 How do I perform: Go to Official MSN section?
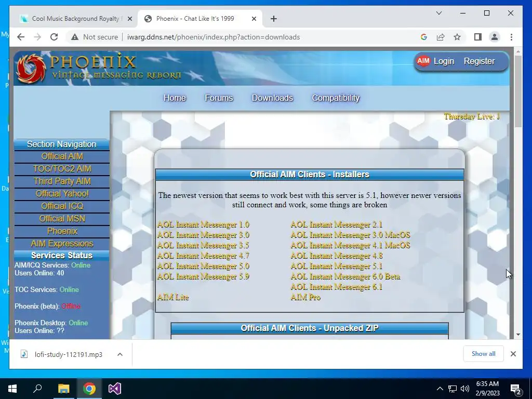click(x=62, y=219)
